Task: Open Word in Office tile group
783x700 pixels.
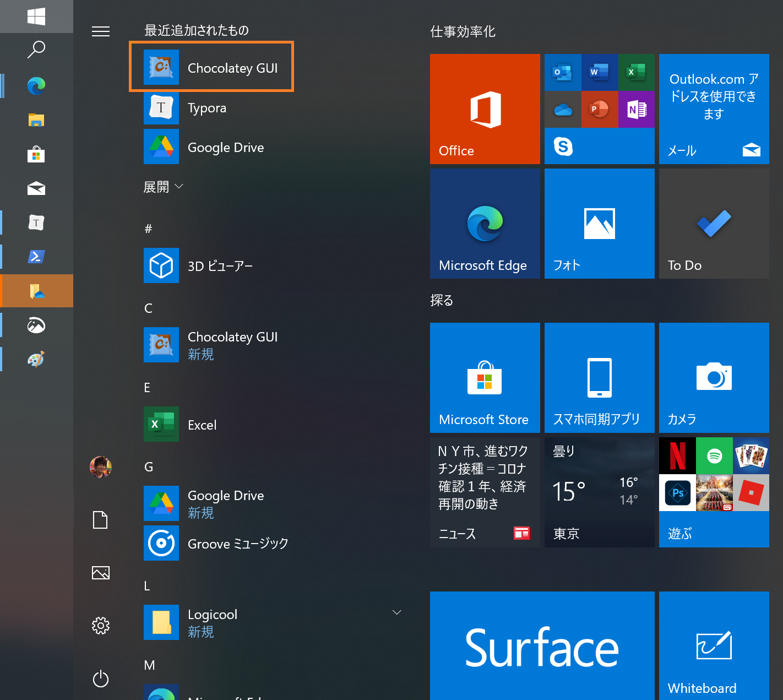Action: coord(600,72)
